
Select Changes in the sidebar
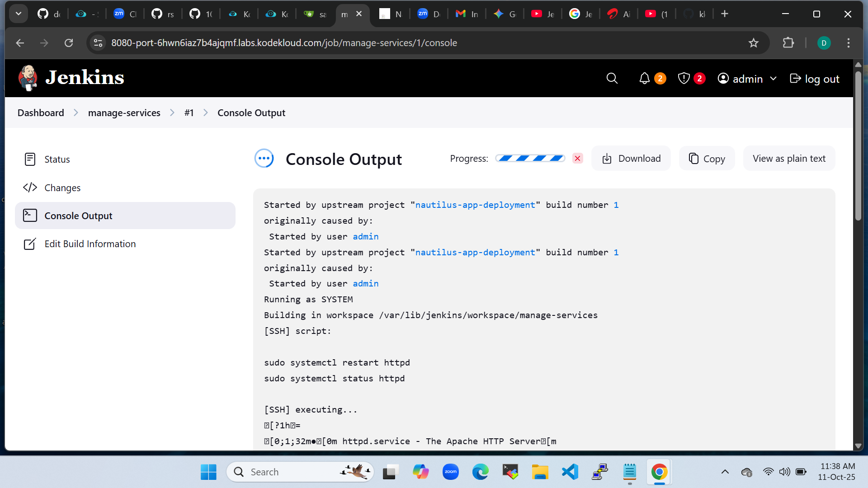pyautogui.click(x=62, y=188)
